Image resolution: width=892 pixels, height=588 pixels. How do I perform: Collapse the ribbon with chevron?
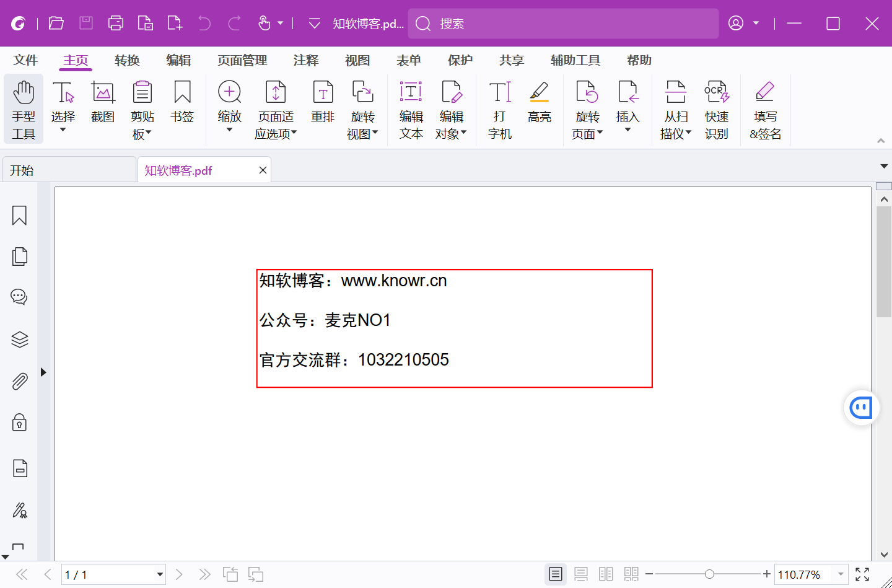[881, 141]
